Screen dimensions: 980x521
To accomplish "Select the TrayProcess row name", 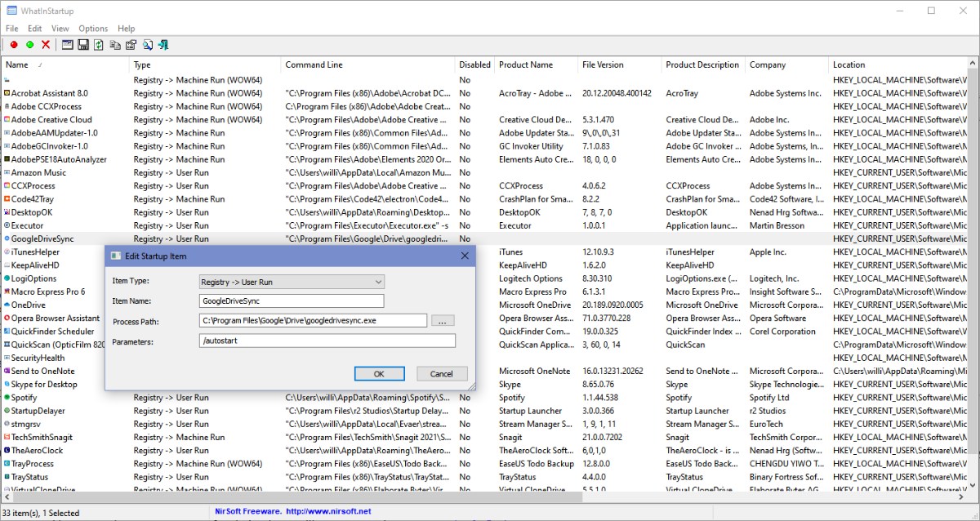I will (33, 464).
